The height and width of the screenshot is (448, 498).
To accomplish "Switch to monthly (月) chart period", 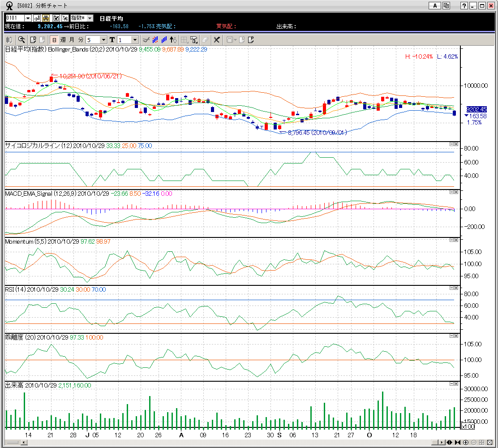I will 72,39.
